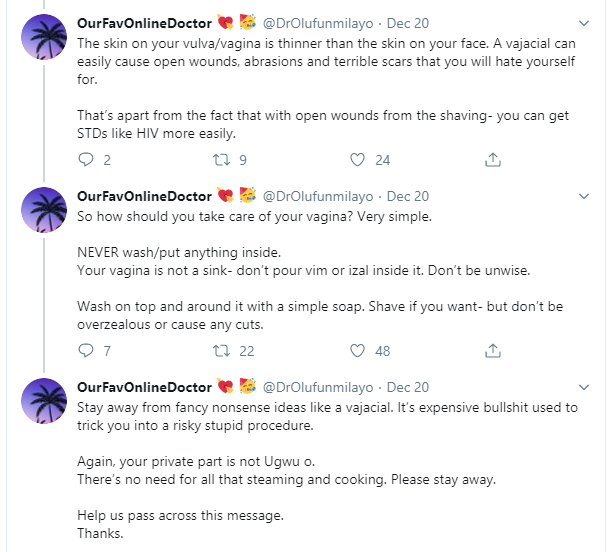Open dropdown arrow on third tweet

[585, 387]
